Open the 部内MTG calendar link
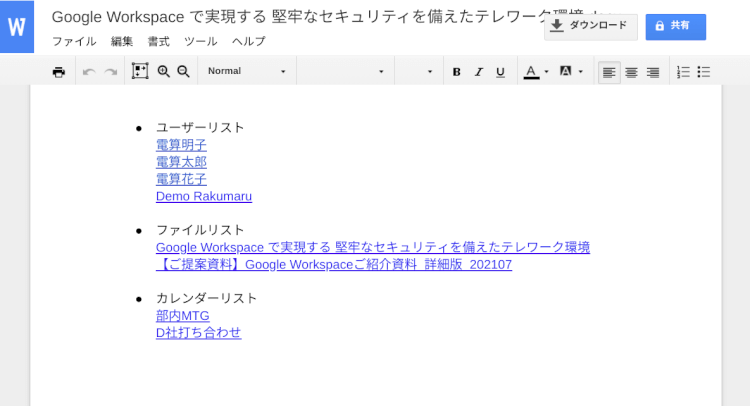The width and height of the screenshot is (750, 406). [x=183, y=316]
